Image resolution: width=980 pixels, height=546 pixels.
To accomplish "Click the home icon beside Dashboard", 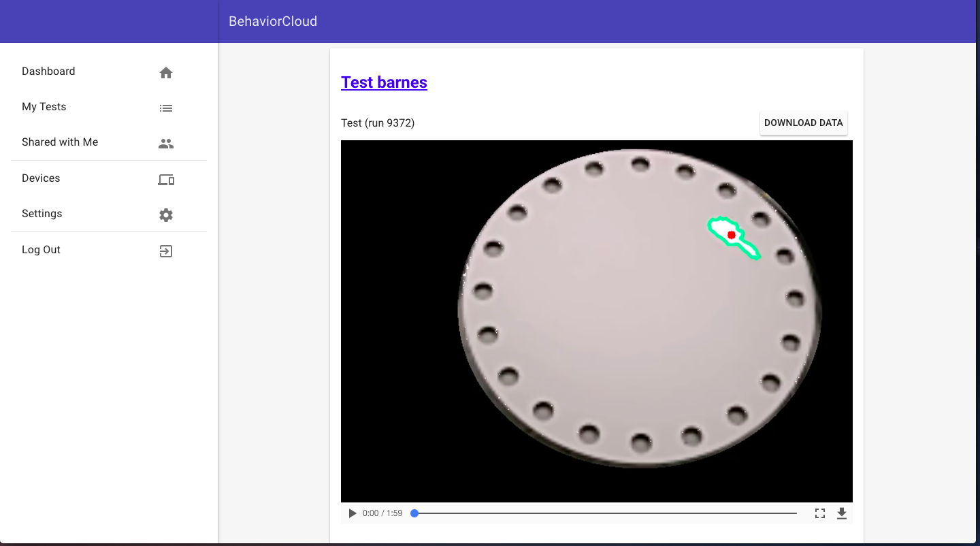I will pyautogui.click(x=166, y=73).
